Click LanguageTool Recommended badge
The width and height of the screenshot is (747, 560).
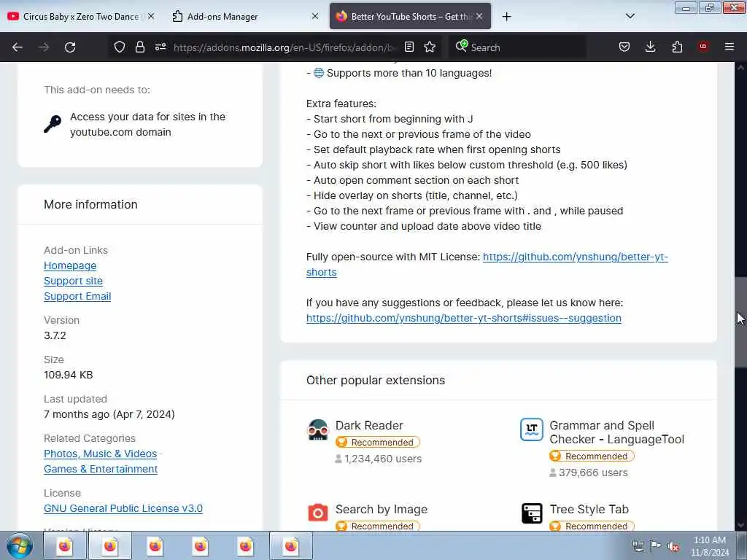592,456
